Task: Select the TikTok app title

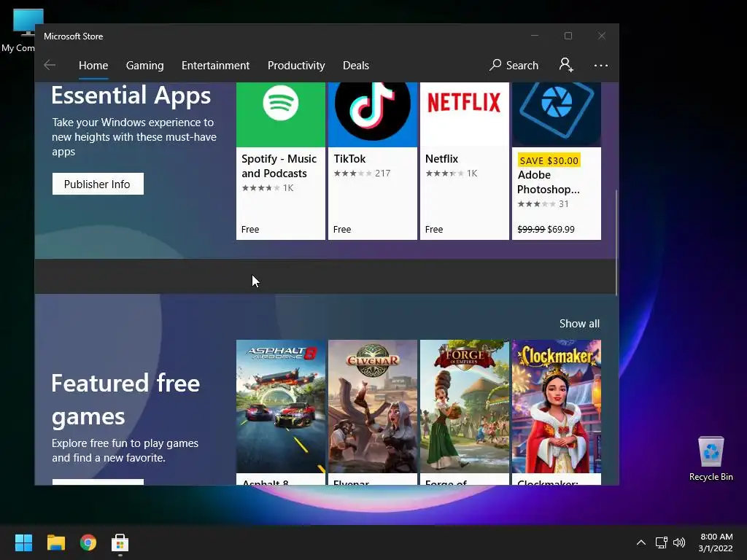Action: 349,158
